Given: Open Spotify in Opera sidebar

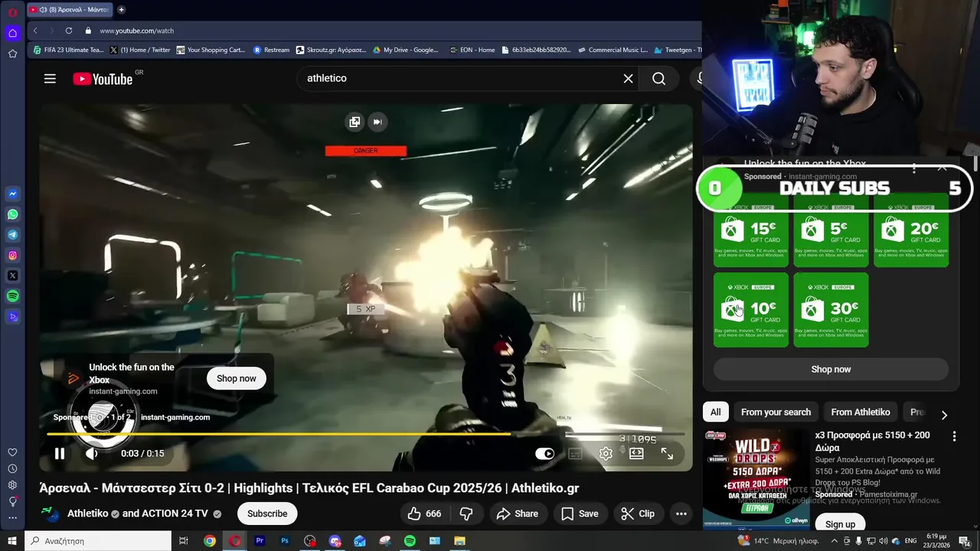Looking at the screenshot, I should 12,296.
